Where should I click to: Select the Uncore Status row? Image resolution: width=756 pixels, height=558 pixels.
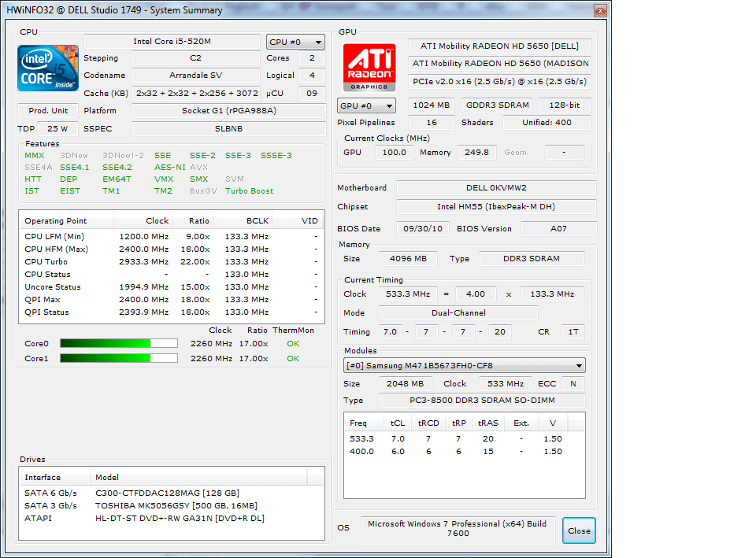click(x=171, y=286)
